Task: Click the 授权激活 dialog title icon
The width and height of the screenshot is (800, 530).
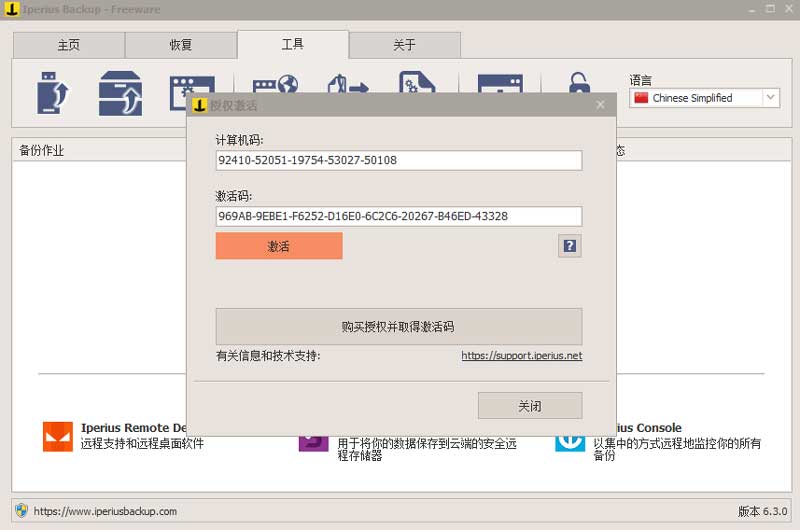Action: (199, 105)
